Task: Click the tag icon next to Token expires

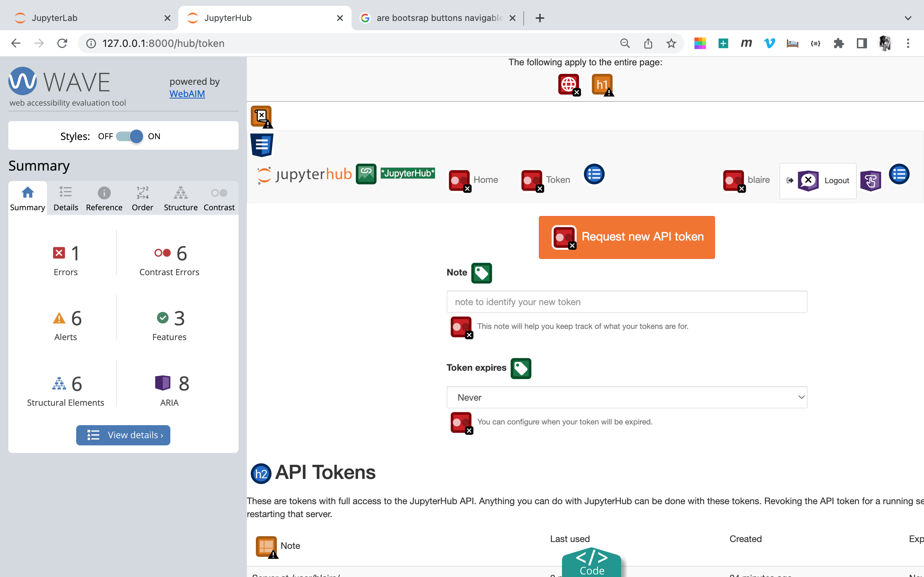Action: 521,368
